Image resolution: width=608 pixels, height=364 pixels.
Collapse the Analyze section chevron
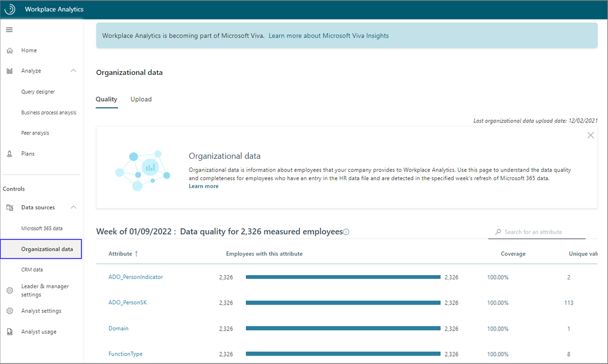(x=73, y=71)
